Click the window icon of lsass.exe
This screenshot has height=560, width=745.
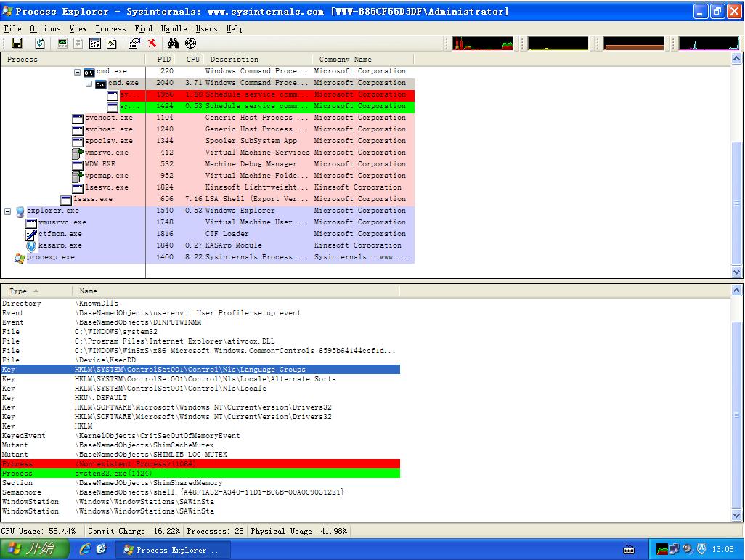pyautogui.click(x=66, y=200)
